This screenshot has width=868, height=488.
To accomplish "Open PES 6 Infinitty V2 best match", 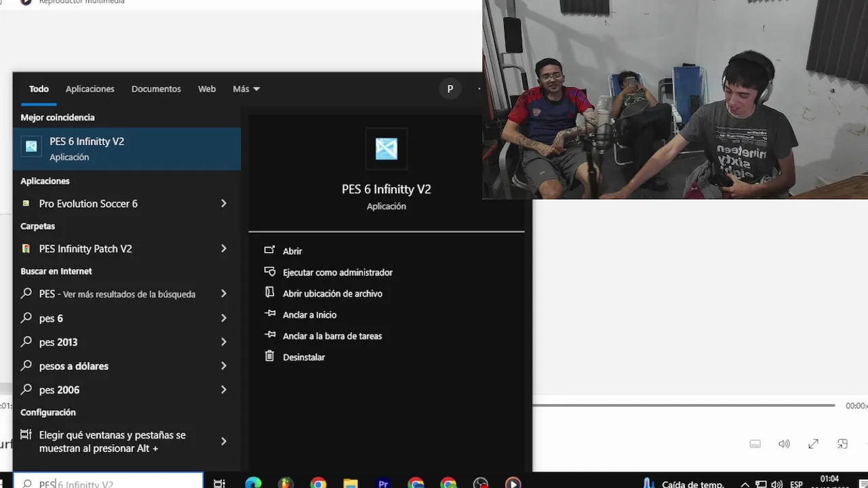I will [x=127, y=148].
